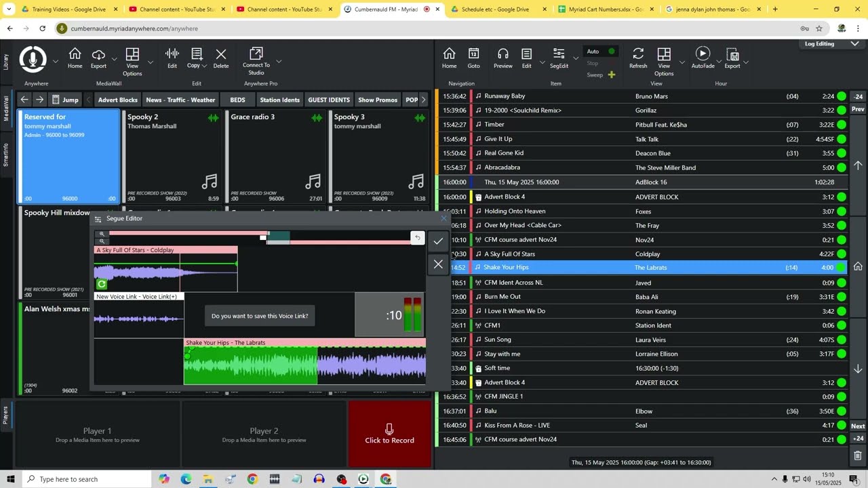Click the waveform Edit icon
The image size is (868, 488).
[172, 54]
